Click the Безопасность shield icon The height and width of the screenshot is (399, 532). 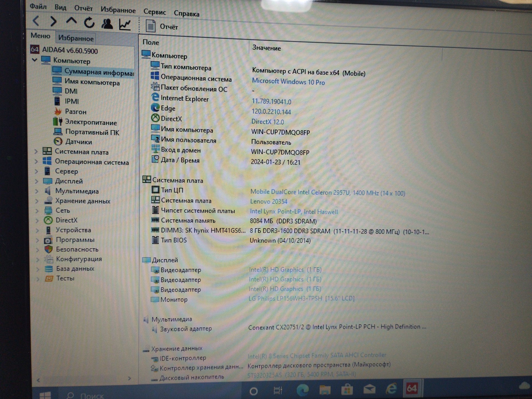coord(48,249)
